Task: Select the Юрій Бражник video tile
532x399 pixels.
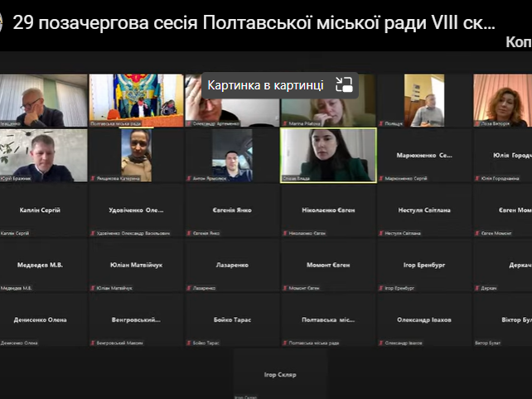Action: pyautogui.click(x=43, y=156)
